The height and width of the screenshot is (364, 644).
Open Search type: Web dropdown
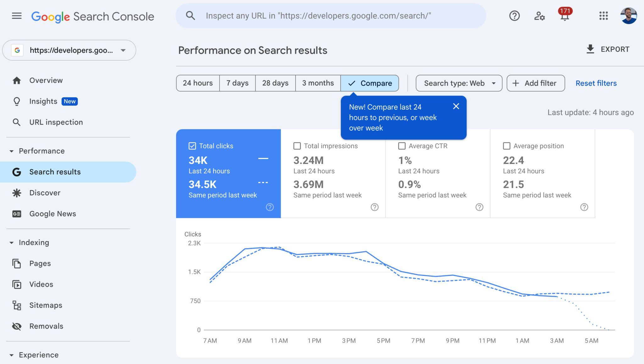tap(459, 83)
